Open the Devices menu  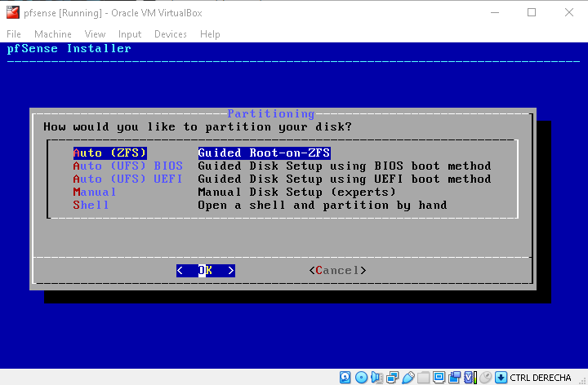(x=170, y=34)
